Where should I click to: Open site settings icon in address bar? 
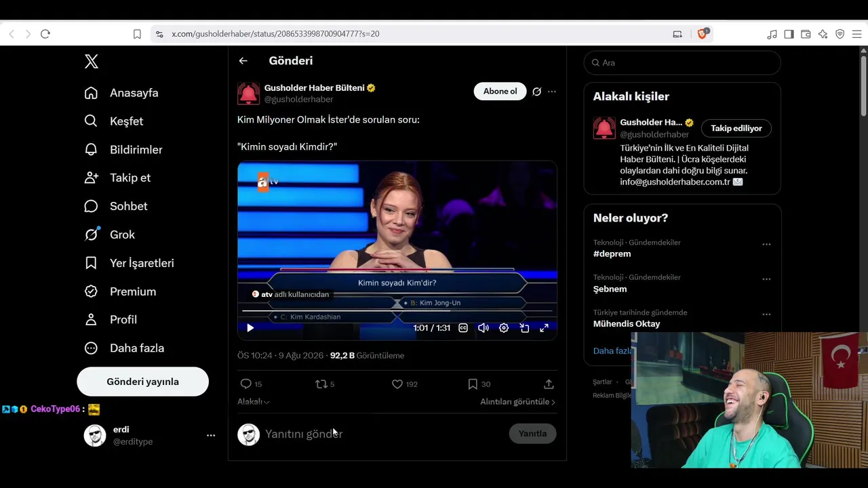(159, 34)
